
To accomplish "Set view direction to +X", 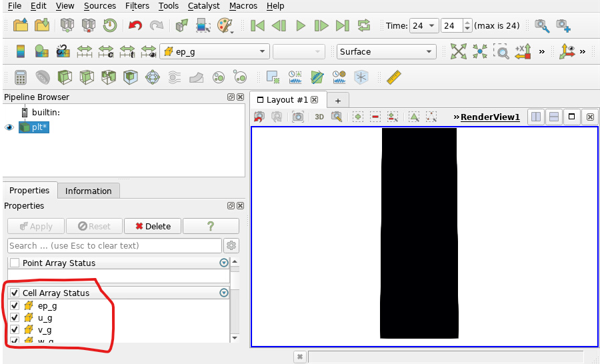I will [x=523, y=51].
